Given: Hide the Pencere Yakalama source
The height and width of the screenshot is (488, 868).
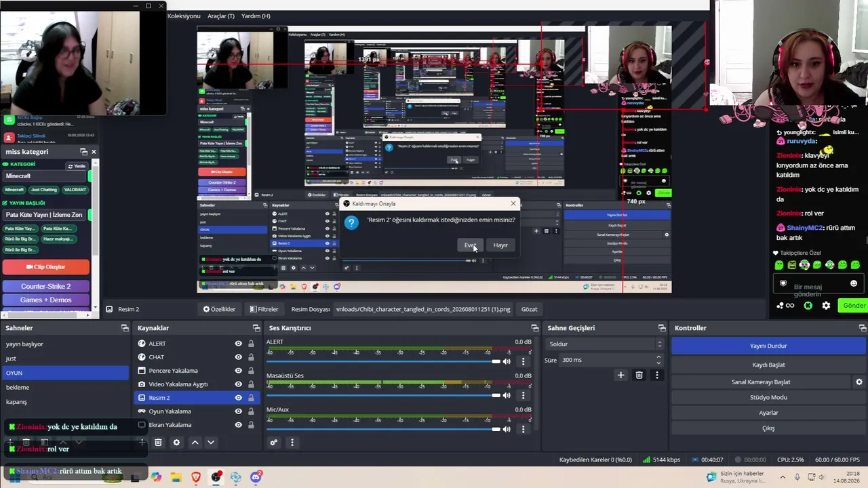Looking at the screenshot, I should click(x=238, y=371).
